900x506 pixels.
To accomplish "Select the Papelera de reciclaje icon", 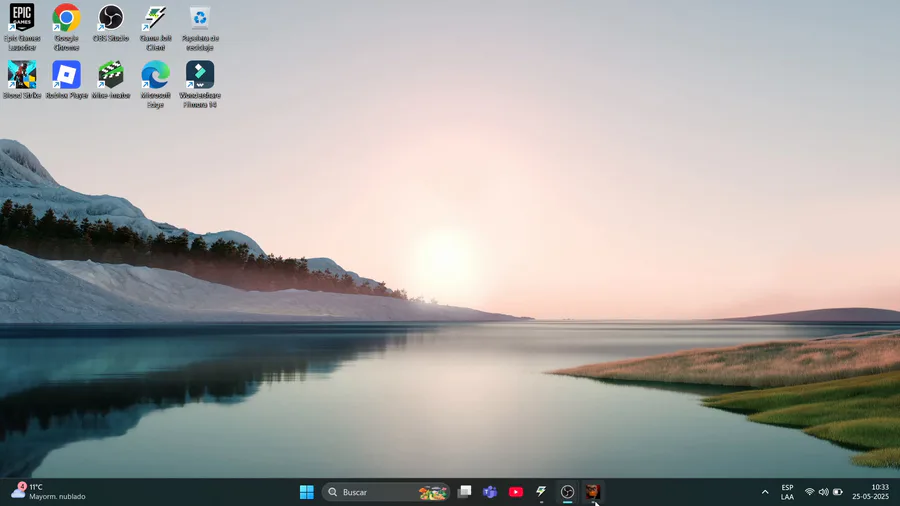I will click(200, 26).
